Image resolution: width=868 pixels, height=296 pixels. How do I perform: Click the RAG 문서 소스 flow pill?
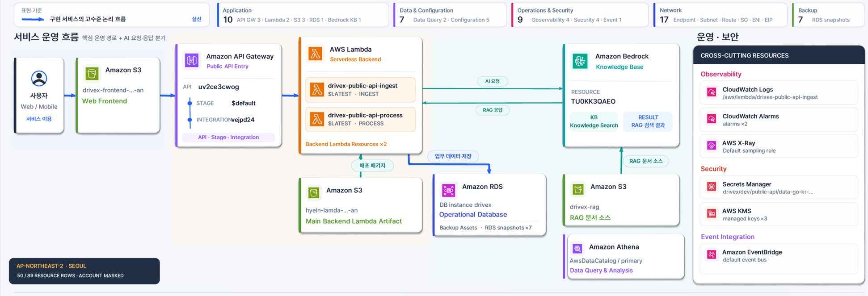[646, 161]
